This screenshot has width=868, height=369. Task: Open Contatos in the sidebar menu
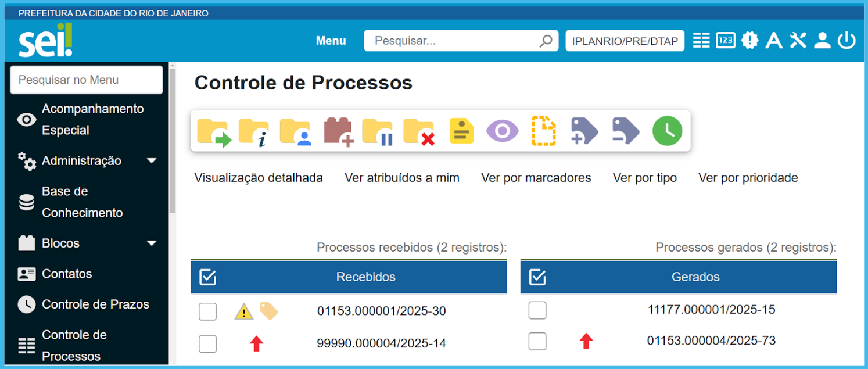tap(67, 274)
